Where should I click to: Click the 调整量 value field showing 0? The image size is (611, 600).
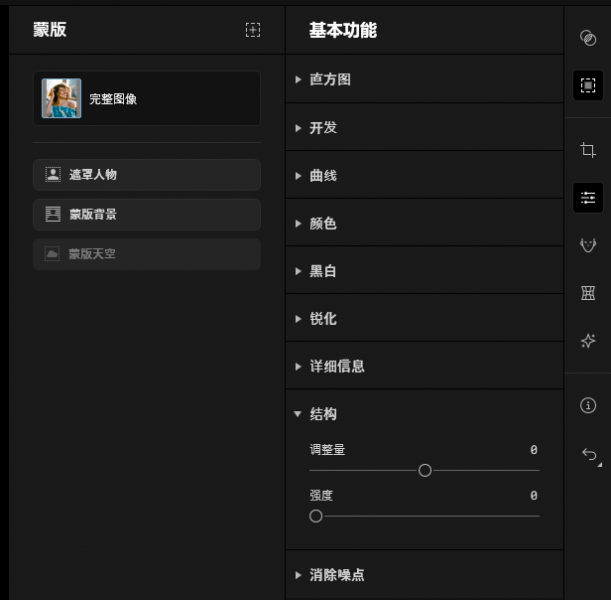[x=533, y=450]
